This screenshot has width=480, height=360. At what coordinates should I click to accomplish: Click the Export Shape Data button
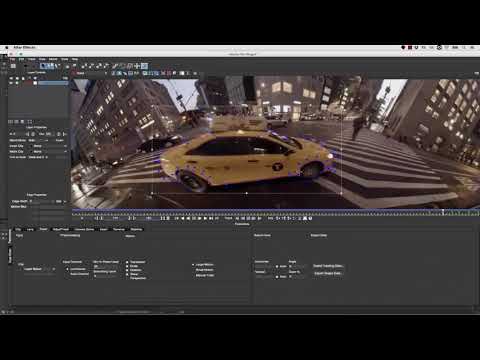(328, 273)
